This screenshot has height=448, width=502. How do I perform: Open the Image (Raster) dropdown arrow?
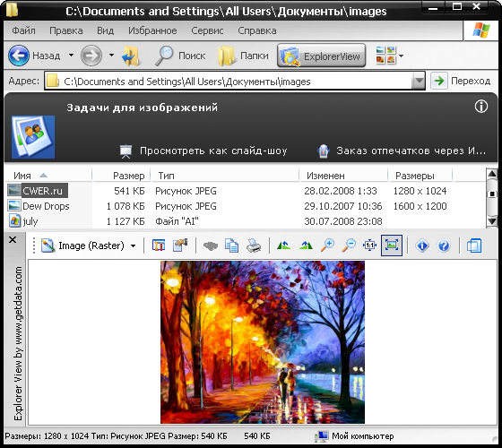[133, 246]
